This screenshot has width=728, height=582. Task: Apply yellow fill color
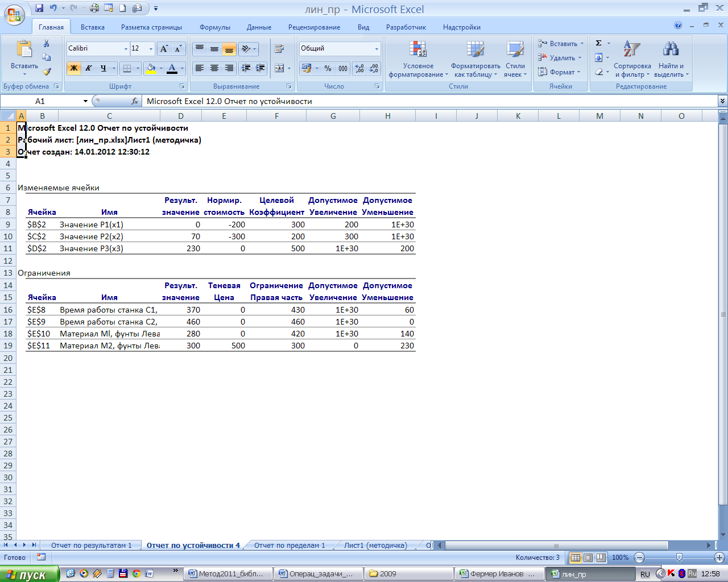[151, 68]
